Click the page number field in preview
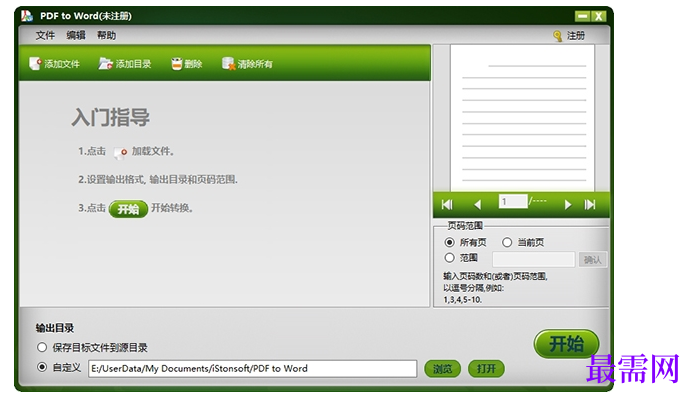The width and height of the screenshot is (698, 400). (513, 202)
